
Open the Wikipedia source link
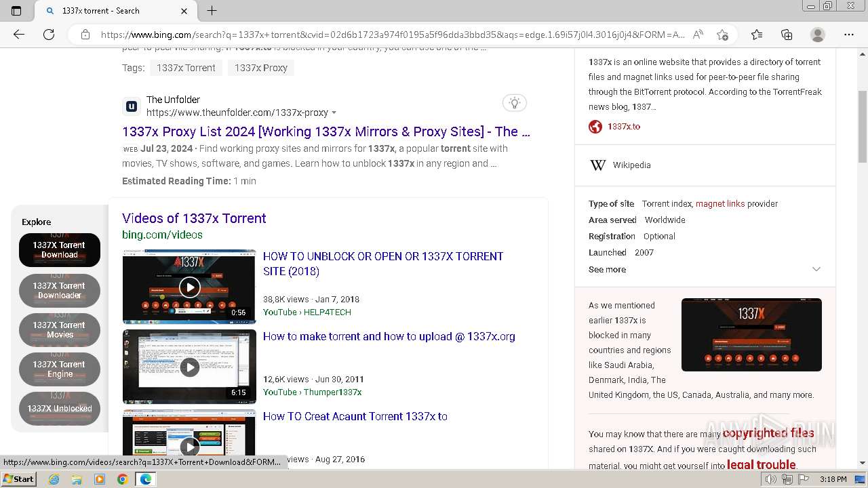point(631,165)
